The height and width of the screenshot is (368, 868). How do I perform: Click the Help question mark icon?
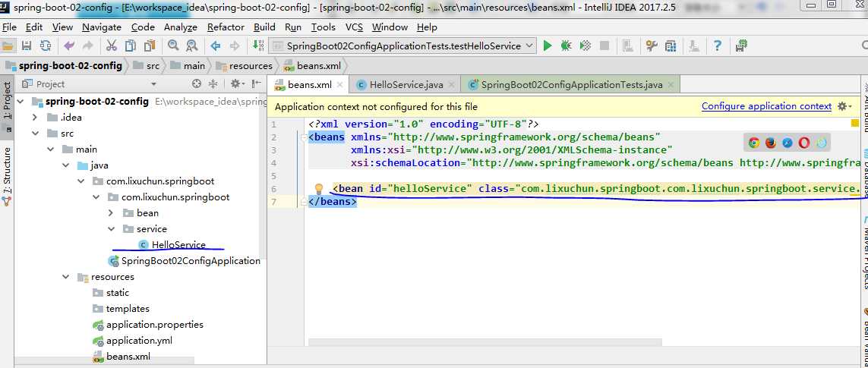click(718, 46)
